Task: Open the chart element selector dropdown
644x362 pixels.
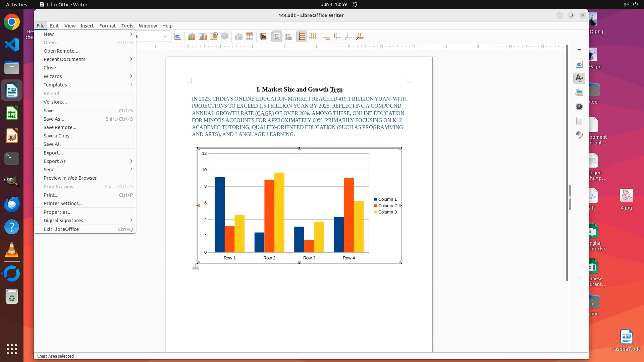Action: [165, 36]
